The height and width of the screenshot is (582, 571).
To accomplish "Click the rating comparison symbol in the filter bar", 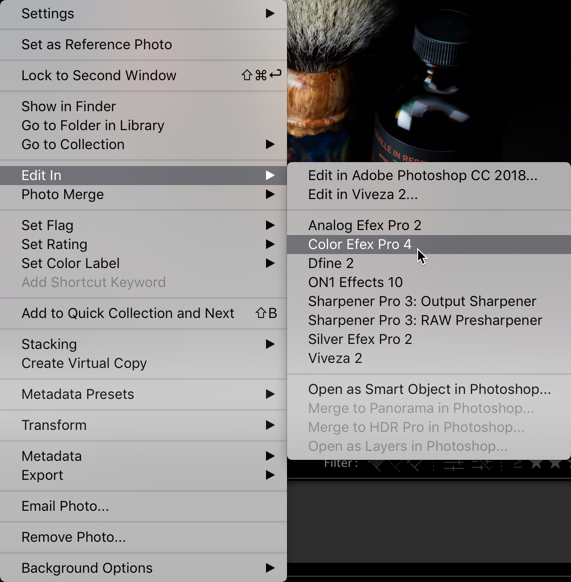I will [518, 465].
